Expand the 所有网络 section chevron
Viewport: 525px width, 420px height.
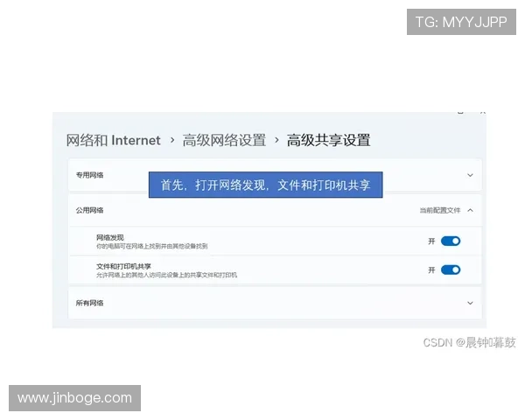click(x=470, y=303)
